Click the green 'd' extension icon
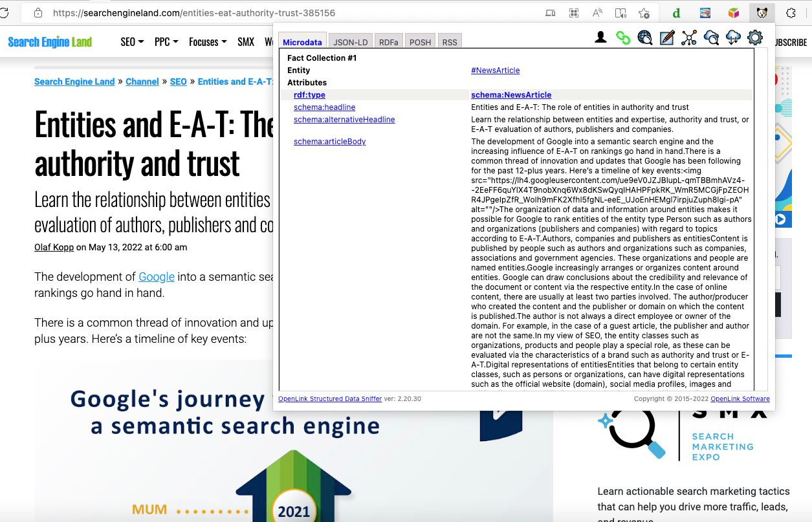 [676, 13]
